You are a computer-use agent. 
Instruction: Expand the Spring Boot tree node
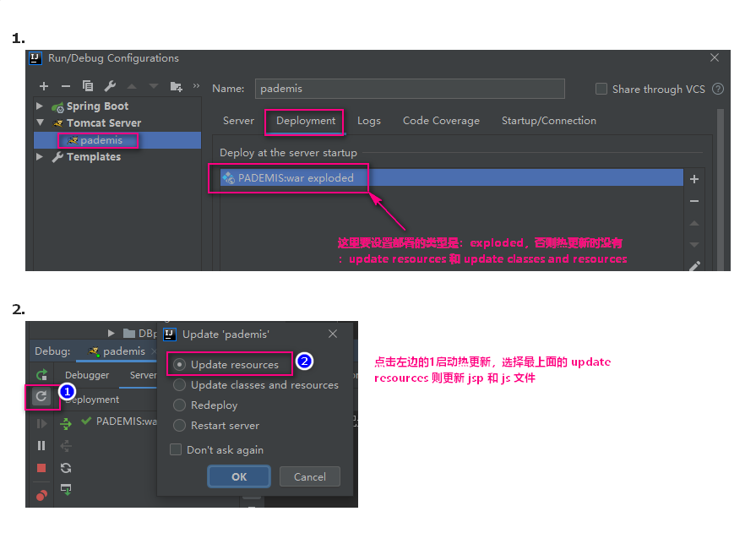pos(40,106)
